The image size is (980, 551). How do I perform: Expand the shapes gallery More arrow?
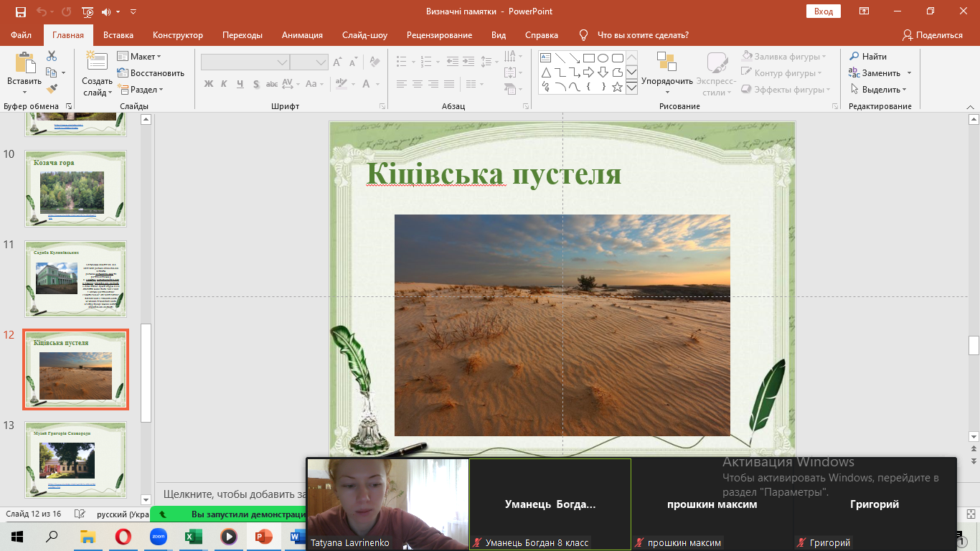pyautogui.click(x=631, y=88)
